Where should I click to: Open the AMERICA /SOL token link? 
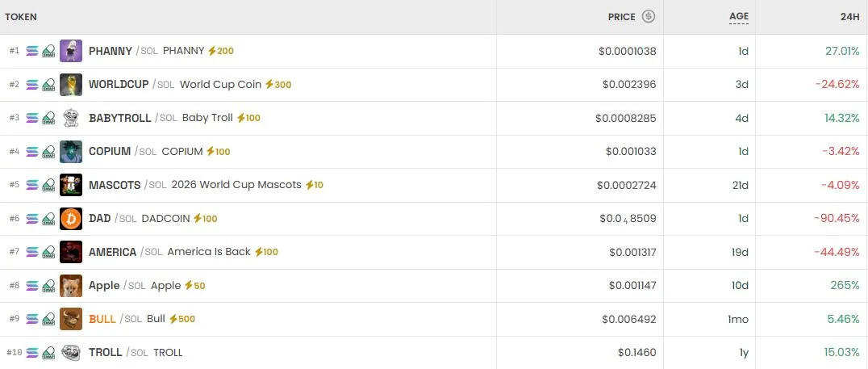pyautogui.click(x=126, y=252)
